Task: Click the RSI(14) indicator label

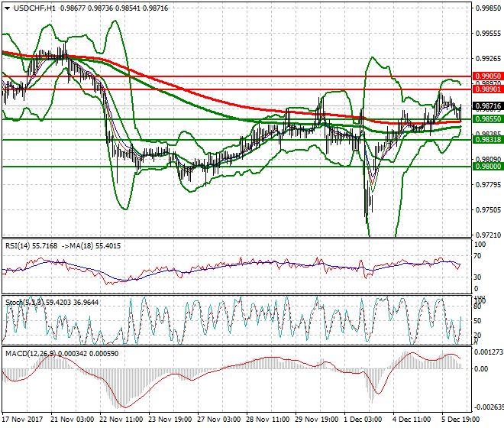Action: click(x=19, y=245)
